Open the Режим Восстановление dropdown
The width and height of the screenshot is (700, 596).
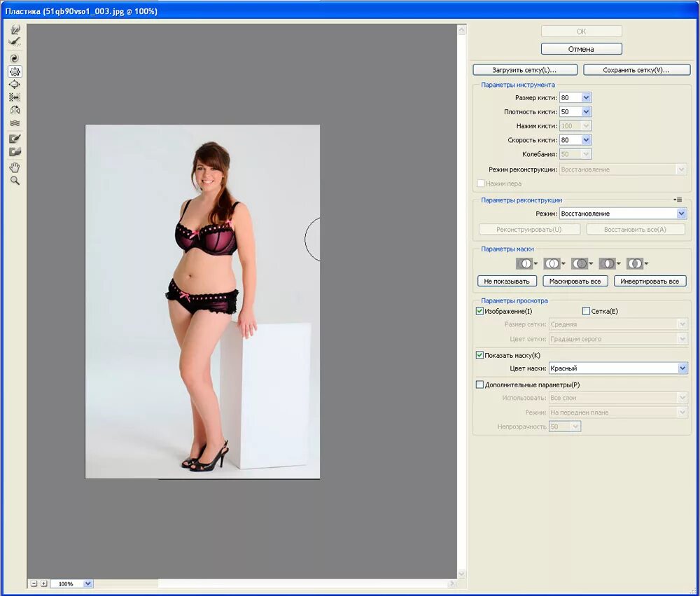pyautogui.click(x=623, y=214)
